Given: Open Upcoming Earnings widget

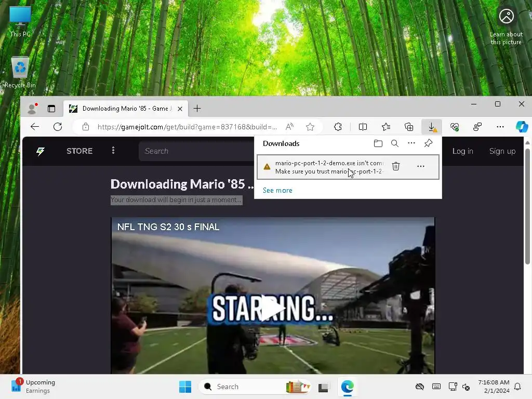Looking at the screenshot, I should [33, 387].
